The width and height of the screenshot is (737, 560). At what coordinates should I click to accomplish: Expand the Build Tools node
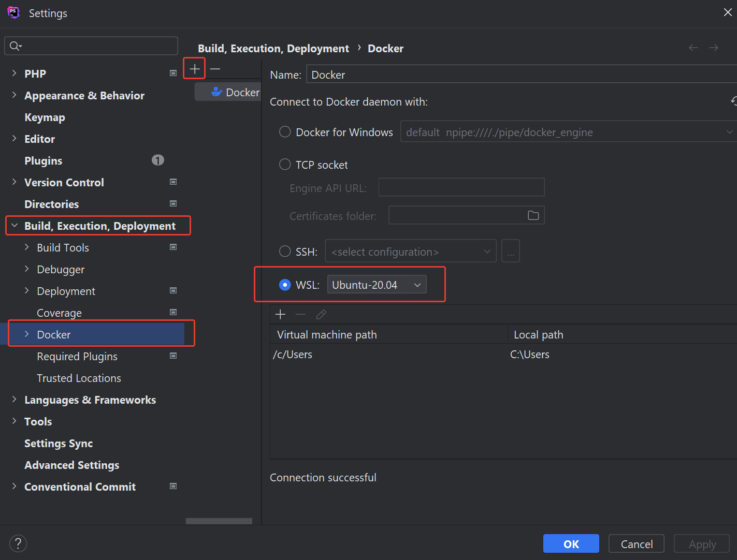[x=26, y=247]
